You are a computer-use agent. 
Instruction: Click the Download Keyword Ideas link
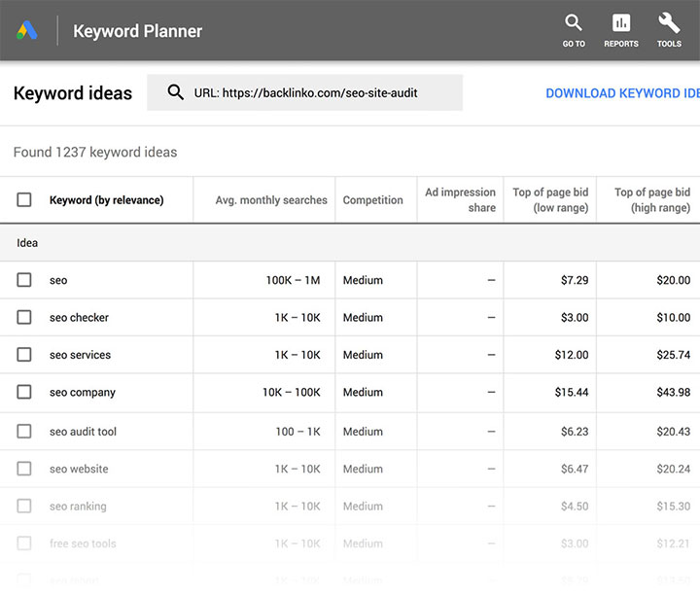click(623, 93)
